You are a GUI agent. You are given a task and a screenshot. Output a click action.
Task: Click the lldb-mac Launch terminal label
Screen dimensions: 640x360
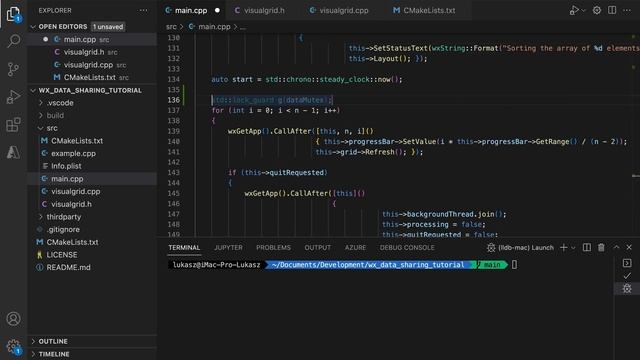(520, 247)
